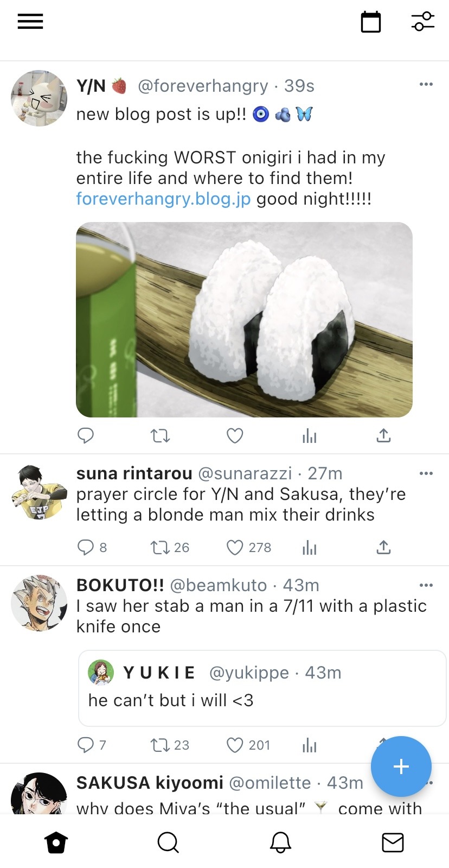Open the messages envelope tab
This screenshot has height=868, width=449.
393,842
